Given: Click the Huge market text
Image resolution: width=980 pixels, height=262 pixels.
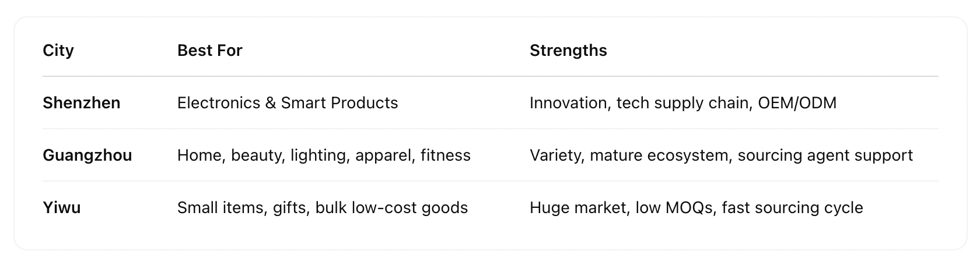Looking at the screenshot, I should [577, 208].
